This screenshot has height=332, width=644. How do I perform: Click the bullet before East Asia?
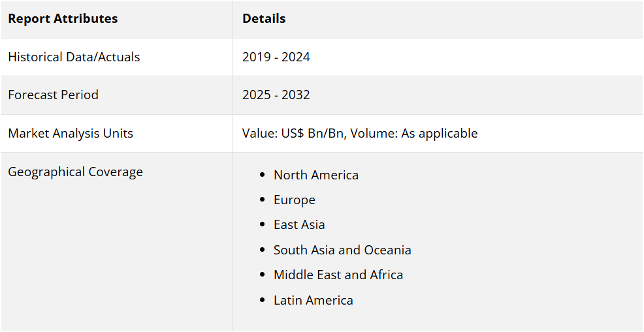click(263, 224)
